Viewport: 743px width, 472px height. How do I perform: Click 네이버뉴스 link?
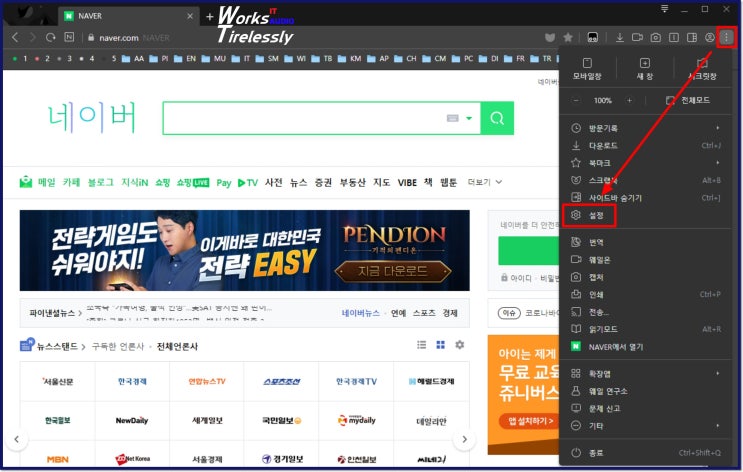click(x=361, y=313)
